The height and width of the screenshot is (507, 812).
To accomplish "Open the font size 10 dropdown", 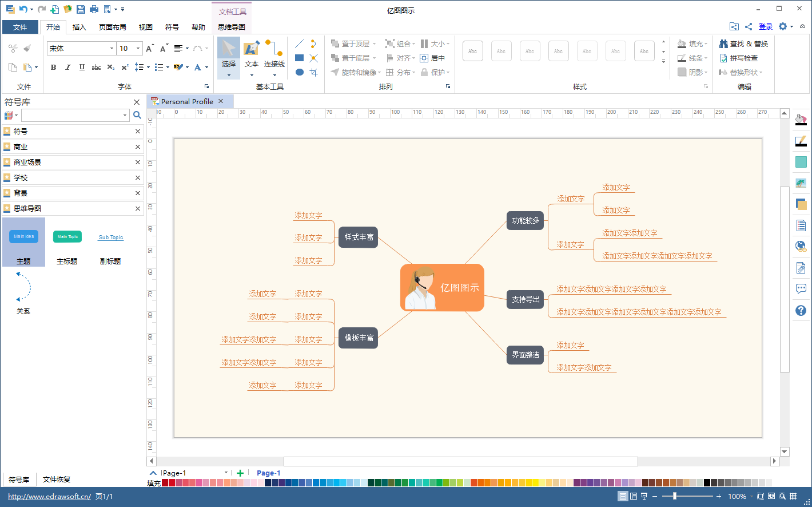I will click(x=138, y=49).
